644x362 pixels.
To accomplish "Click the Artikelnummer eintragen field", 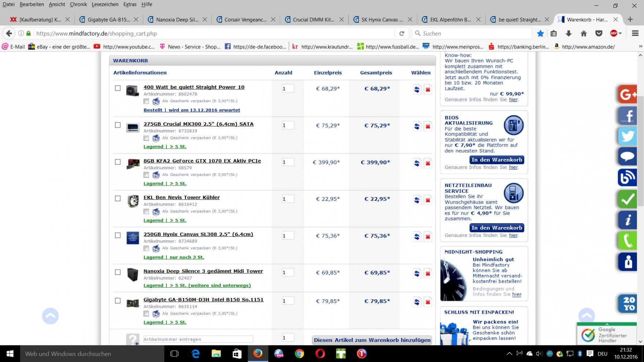I will tap(198, 339).
